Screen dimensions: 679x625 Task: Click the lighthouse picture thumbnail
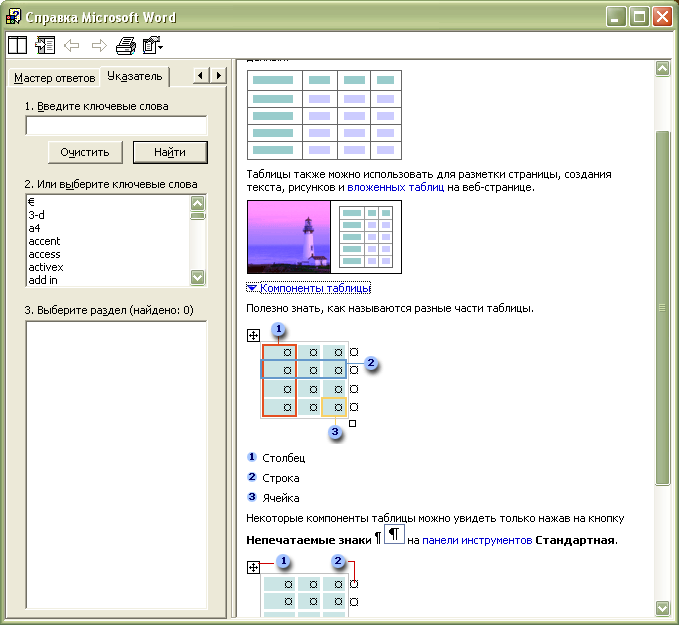coord(289,237)
